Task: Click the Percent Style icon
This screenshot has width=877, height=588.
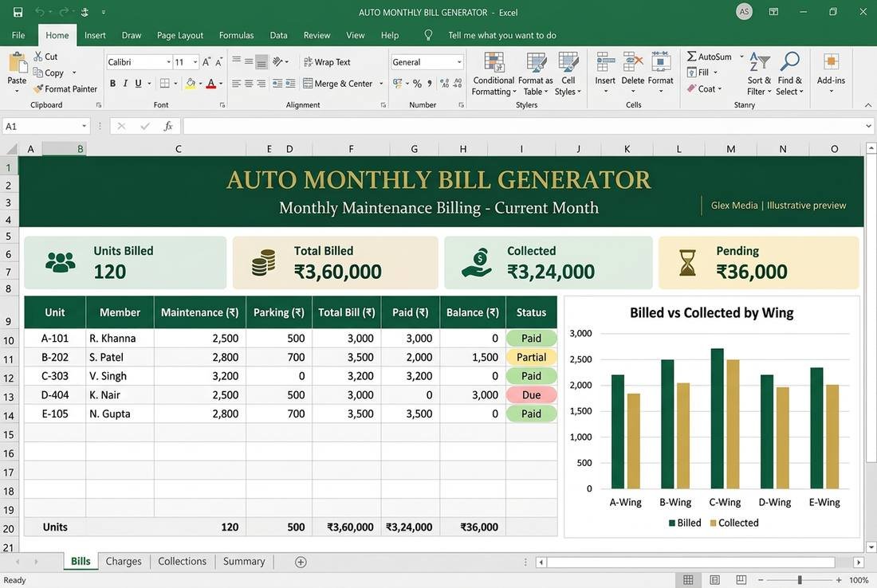Action: (x=417, y=84)
